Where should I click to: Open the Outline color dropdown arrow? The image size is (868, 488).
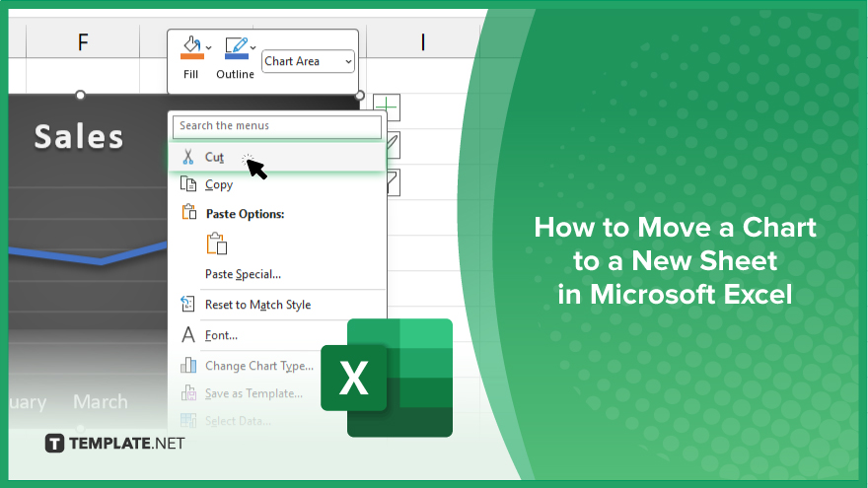[253, 48]
